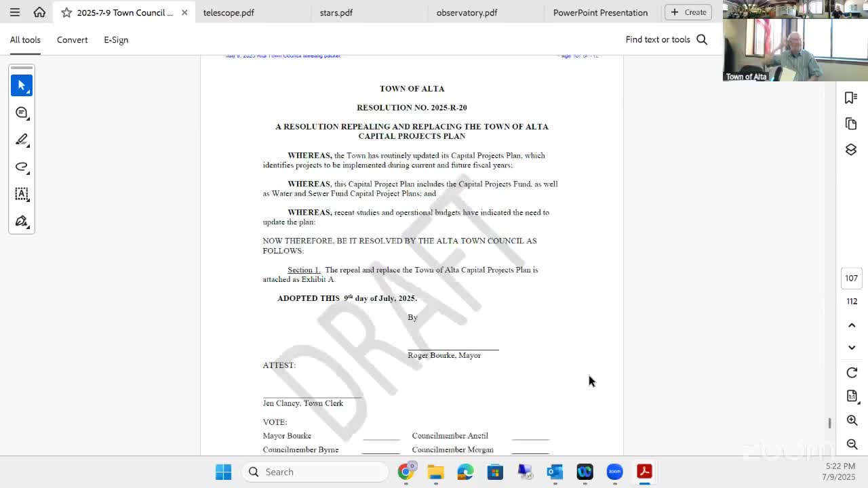868x488 pixels.
Task: Open the page fit options
Action: pos(852,396)
